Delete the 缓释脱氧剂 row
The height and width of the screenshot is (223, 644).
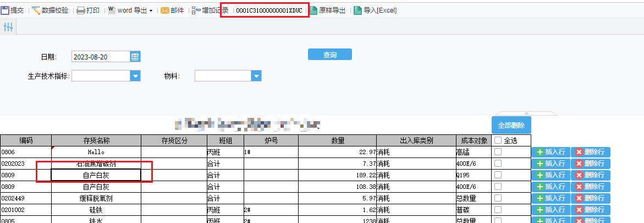tap(590, 198)
